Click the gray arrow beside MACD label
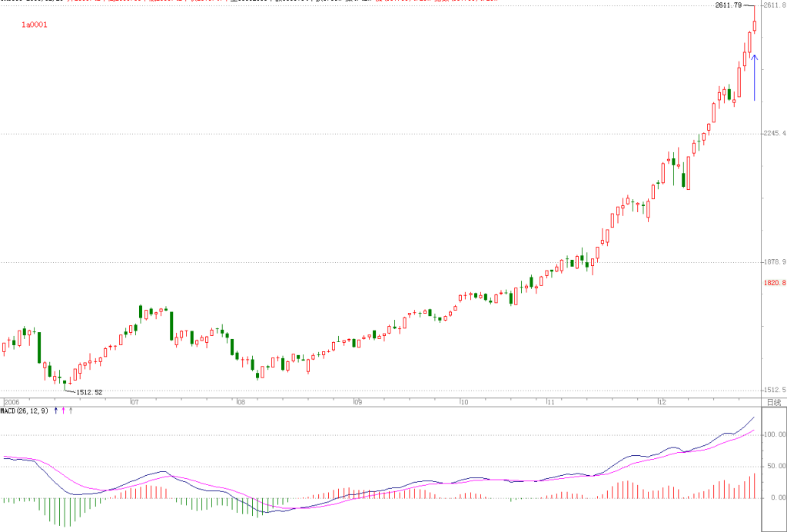Screen dimensions: 787x532 71,411
